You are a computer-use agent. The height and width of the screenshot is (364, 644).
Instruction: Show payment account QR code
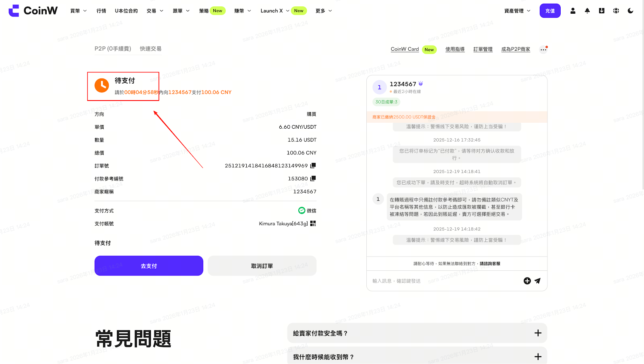[313, 223]
